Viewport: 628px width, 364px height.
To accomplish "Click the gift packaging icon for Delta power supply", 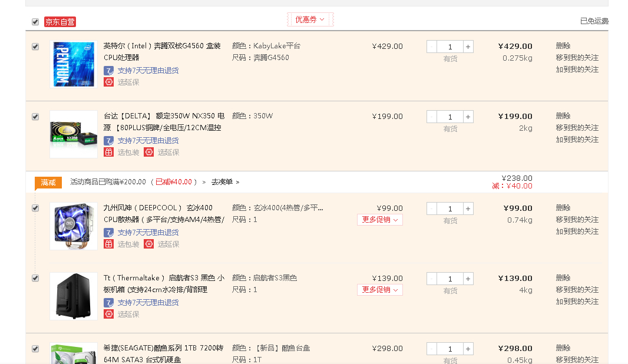I will click(108, 152).
